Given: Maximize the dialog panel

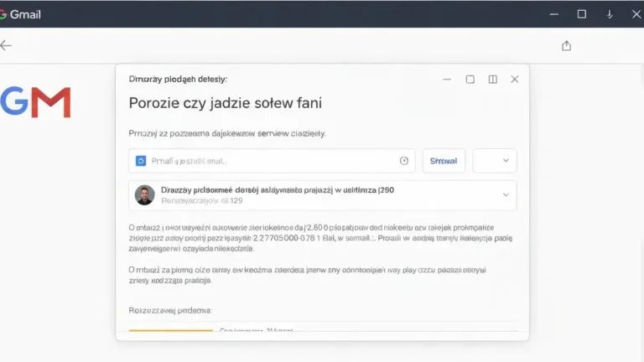Looking at the screenshot, I should 470,80.
